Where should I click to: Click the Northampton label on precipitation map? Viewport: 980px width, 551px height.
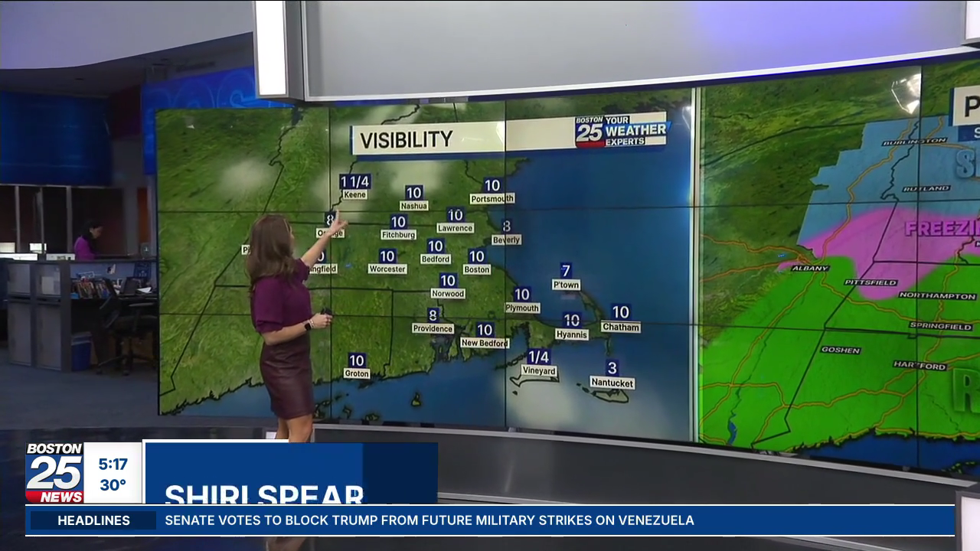[937, 295]
